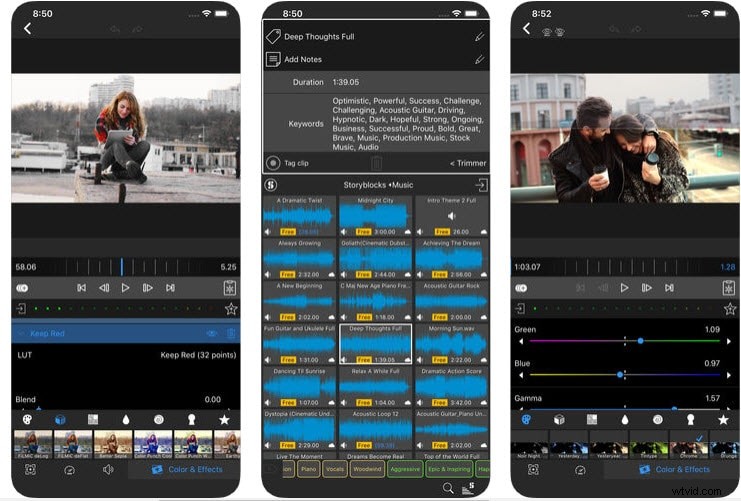
Task: Open the checkerboard styles category, left phone
Action: click(93, 419)
